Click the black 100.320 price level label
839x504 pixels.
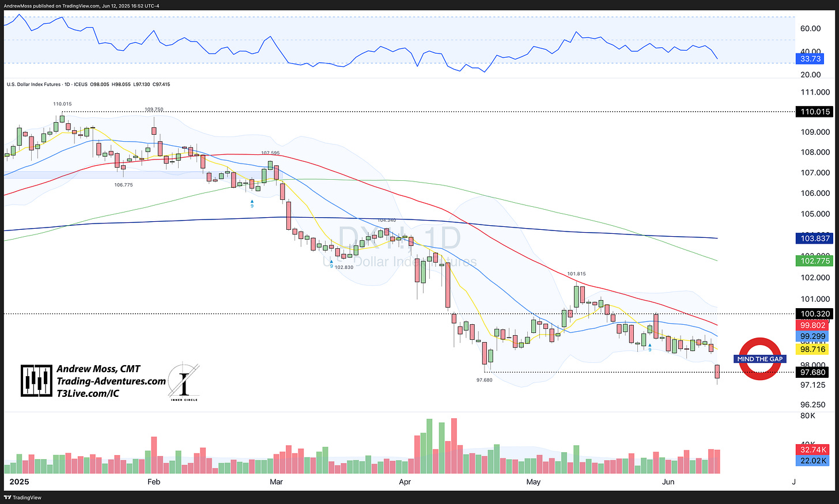[x=814, y=314]
